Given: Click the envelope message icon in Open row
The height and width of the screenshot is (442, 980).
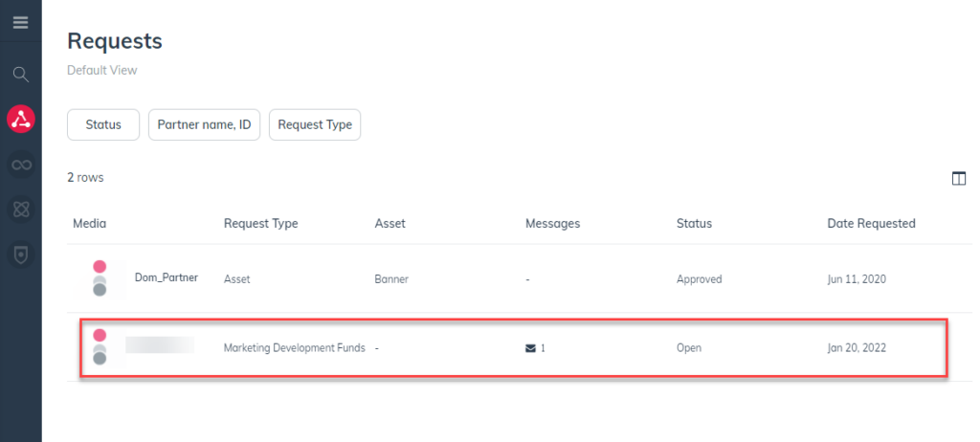Looking at the screenshot, I should click(x=531, y=348).
